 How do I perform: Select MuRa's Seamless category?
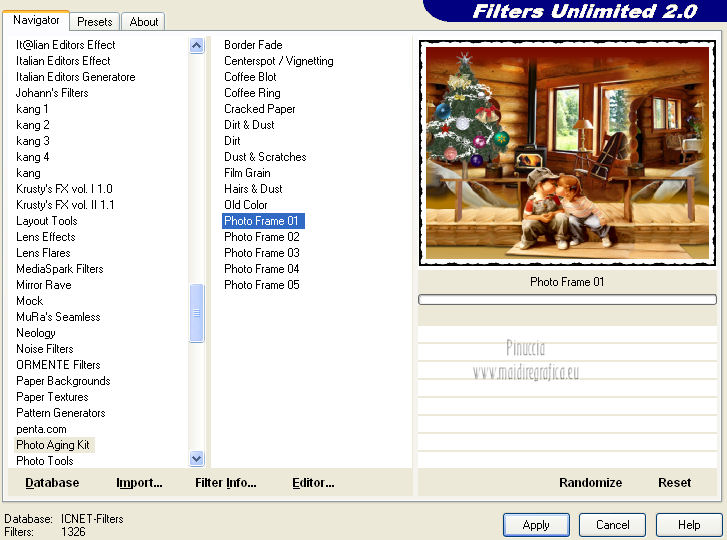(58, 317)
